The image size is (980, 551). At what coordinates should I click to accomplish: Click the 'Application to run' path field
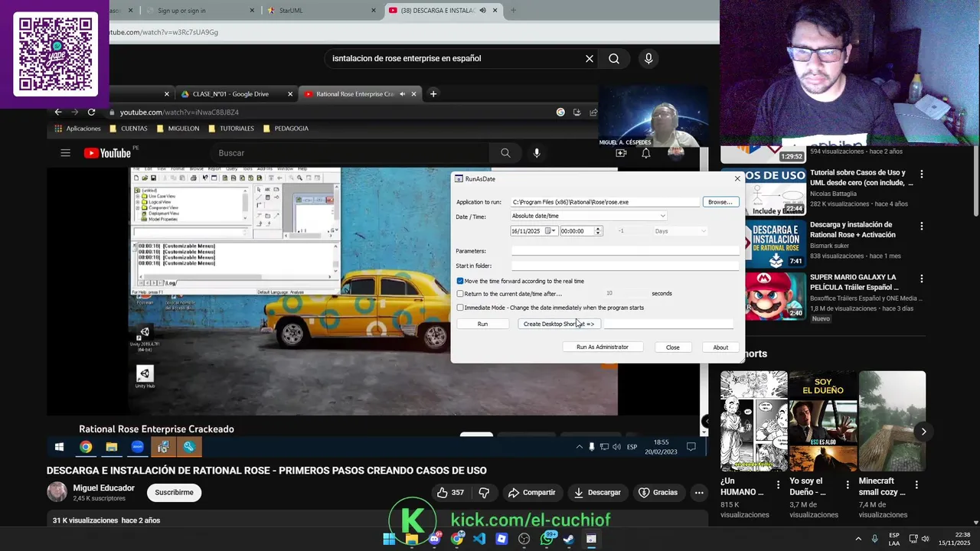[606, 202]
